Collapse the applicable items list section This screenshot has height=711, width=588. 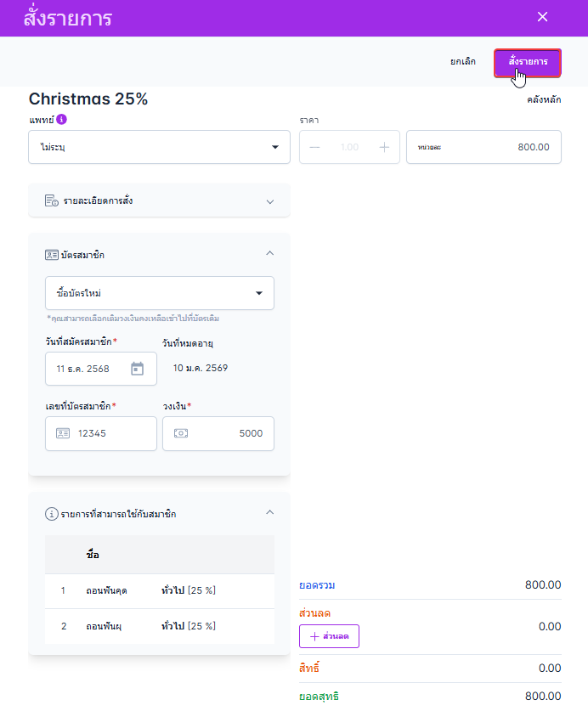(270, 513)
